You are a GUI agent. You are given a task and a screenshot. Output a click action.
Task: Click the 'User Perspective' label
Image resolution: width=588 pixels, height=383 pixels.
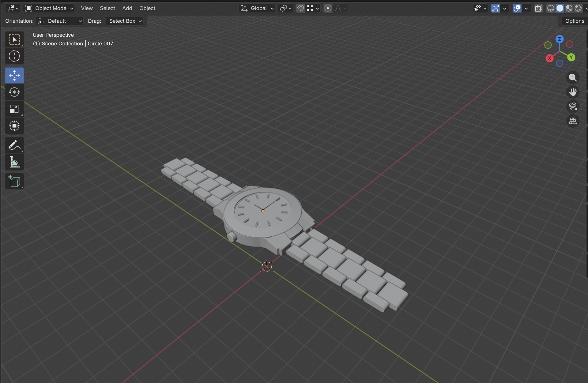click(x=53, y=35)
